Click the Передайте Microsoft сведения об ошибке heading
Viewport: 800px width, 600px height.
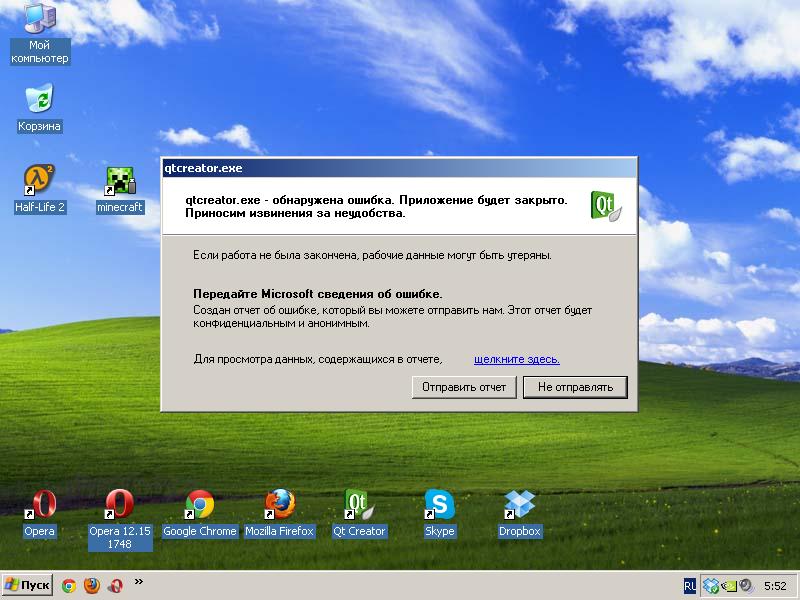(x=317, y=294)
